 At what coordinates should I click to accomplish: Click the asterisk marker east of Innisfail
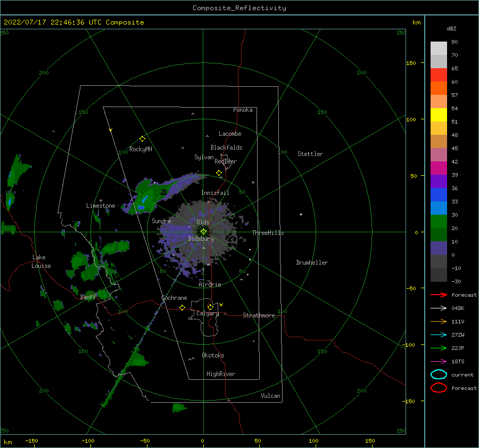click(x=253, y=183)
